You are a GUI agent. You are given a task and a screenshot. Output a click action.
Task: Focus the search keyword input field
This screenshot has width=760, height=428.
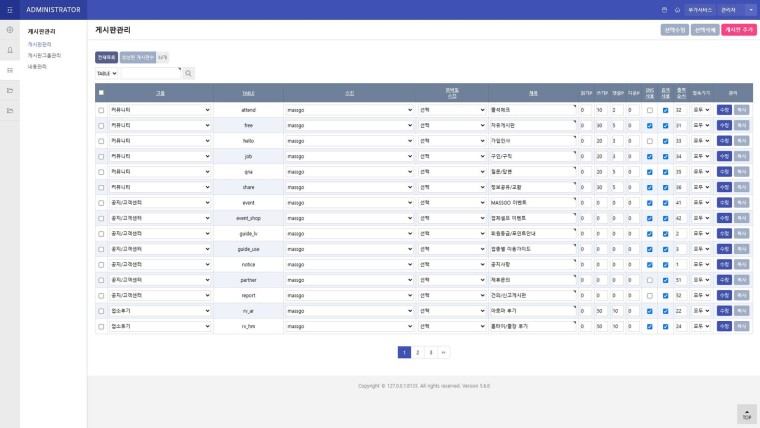coord(151,73)
